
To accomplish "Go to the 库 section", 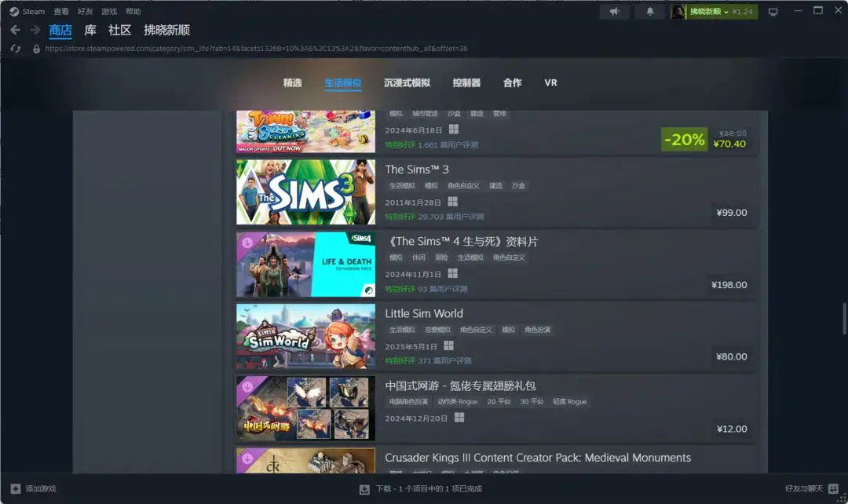I will tap(90, 31).
